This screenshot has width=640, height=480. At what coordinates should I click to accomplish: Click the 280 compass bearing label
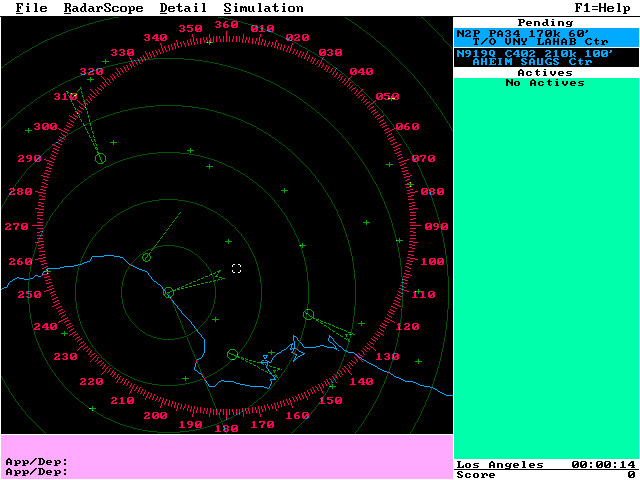click(20, 191)
